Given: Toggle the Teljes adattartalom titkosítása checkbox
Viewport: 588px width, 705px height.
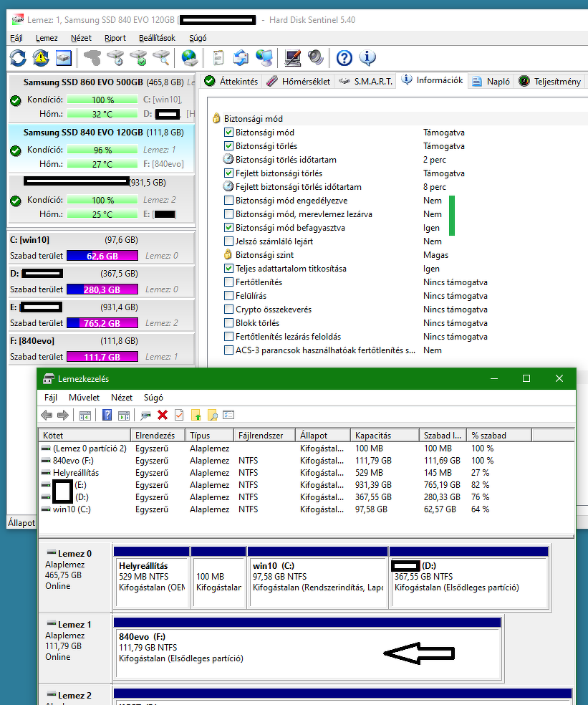Looking at the screenshot, I should (x=228, y=269).
